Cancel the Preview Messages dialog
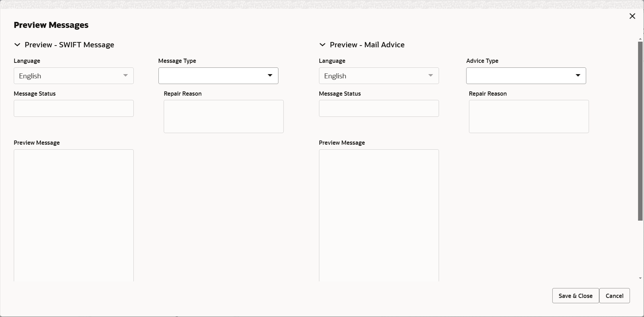 pos(614,296)
